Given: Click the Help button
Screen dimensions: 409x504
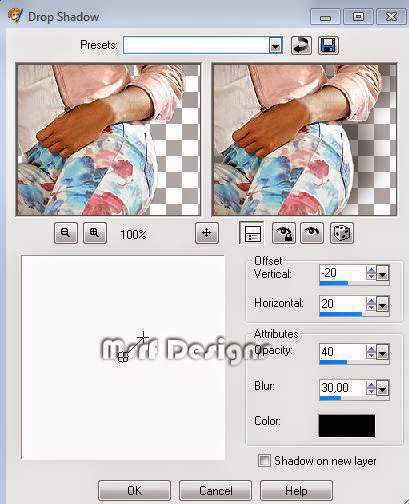Looking at the screenshot, I should (x=296, y=491).
